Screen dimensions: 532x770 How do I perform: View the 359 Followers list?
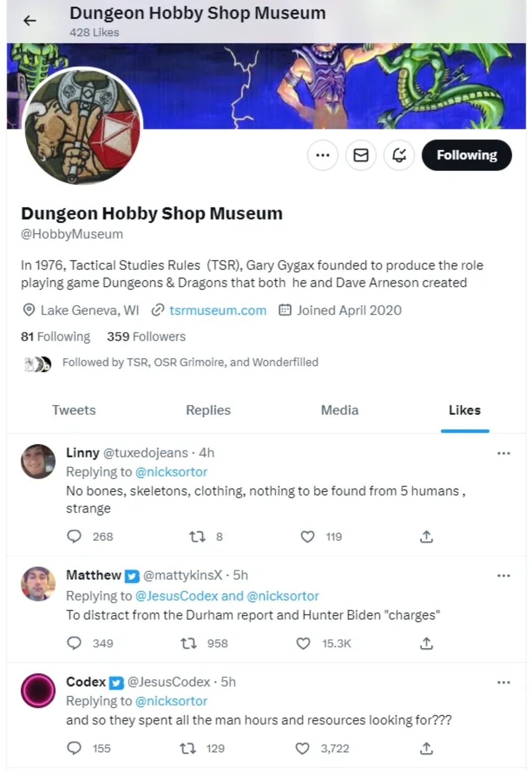[x=146, y=336]
